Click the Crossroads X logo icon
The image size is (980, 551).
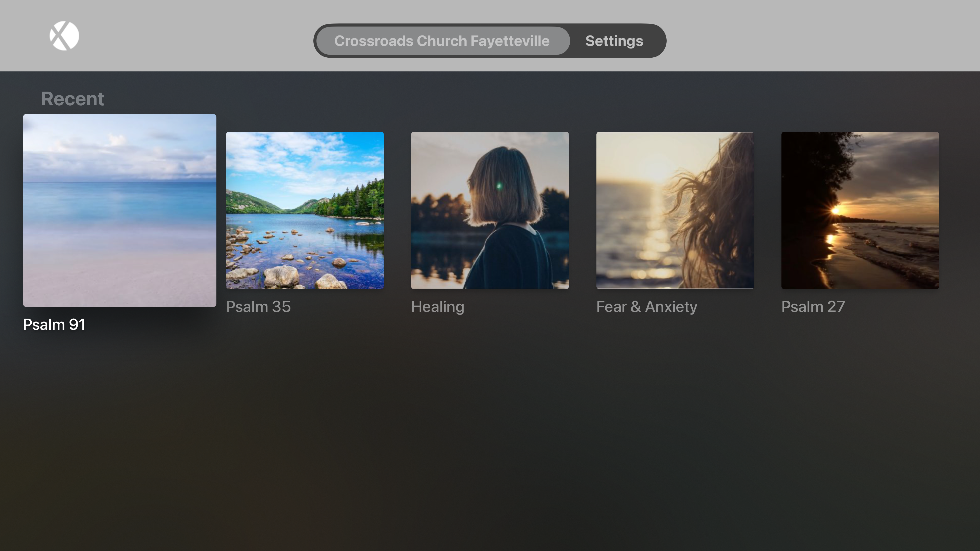click(64, 36)
